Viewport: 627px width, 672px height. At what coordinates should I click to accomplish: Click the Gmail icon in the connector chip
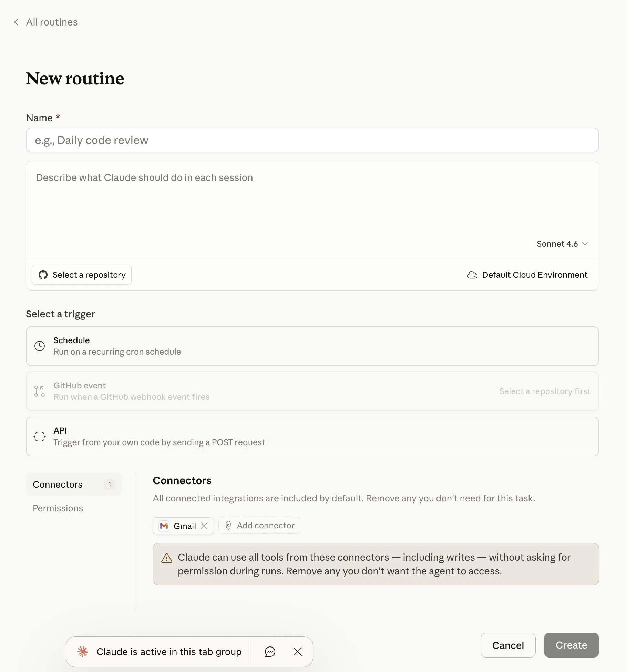(x=164, y=526)
